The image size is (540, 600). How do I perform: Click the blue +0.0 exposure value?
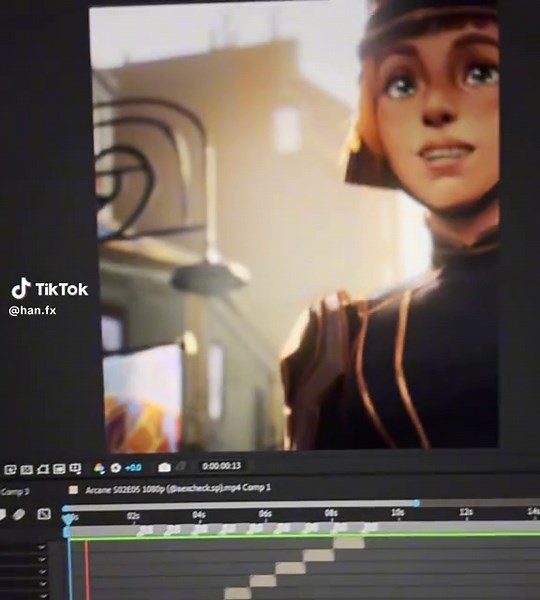133,468
